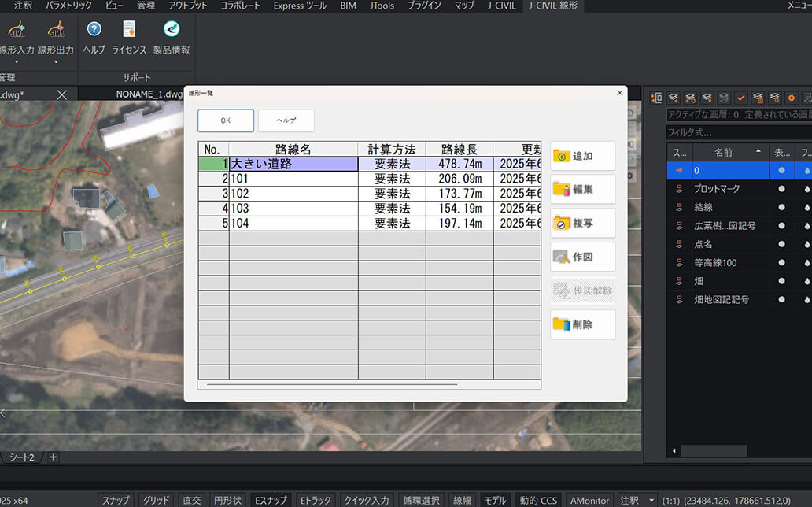The width and height of the screenshot is (812, 507).
Task: Click the 編集 button in the alignment list
Action: click(x=582, y=190)
